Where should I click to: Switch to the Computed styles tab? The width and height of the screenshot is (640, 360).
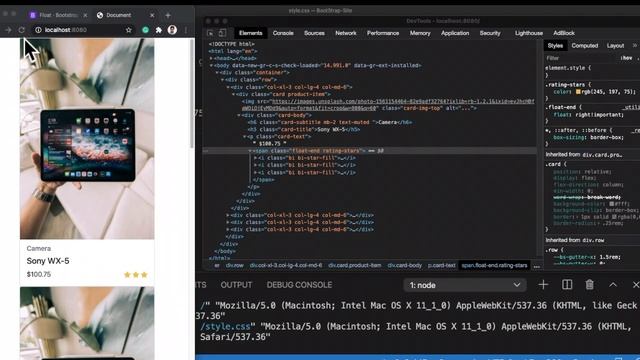[x=584, y=46]
